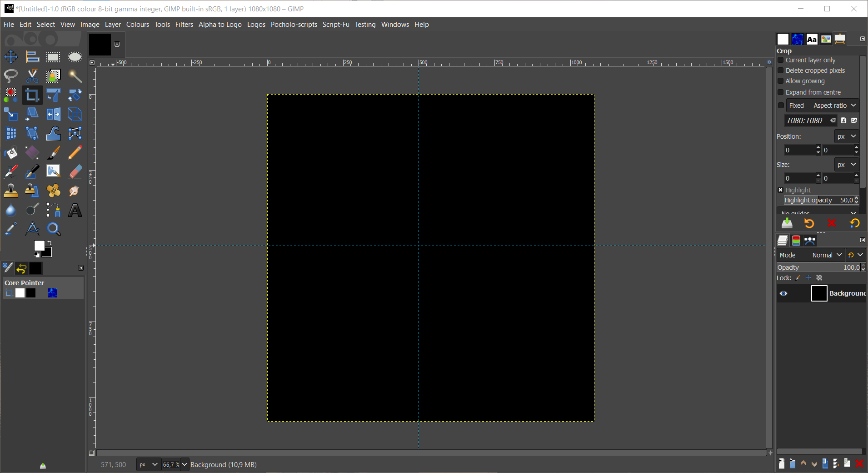Select the Pencil tool
Viewport: 868px width, 473px height.
pos(75,152)
